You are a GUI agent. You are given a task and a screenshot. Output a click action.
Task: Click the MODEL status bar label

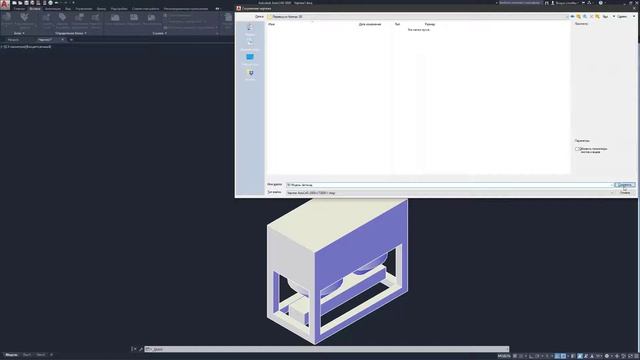(x=504, y=356)
